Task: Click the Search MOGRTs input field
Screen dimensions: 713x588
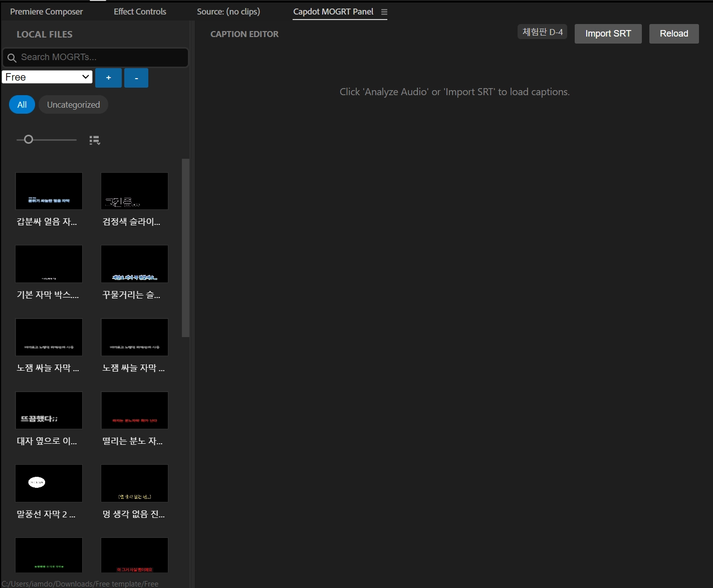Action: coord(100,58)
